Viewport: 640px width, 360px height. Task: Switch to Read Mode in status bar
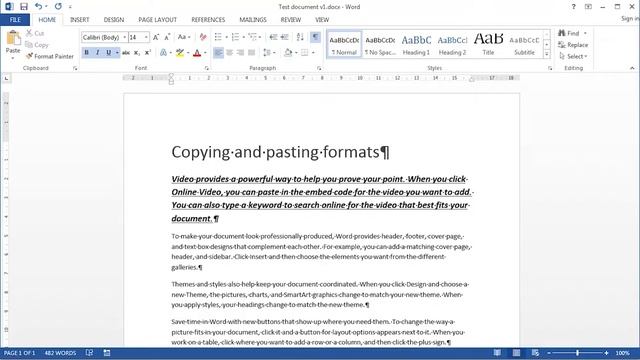tap(497, 353)
